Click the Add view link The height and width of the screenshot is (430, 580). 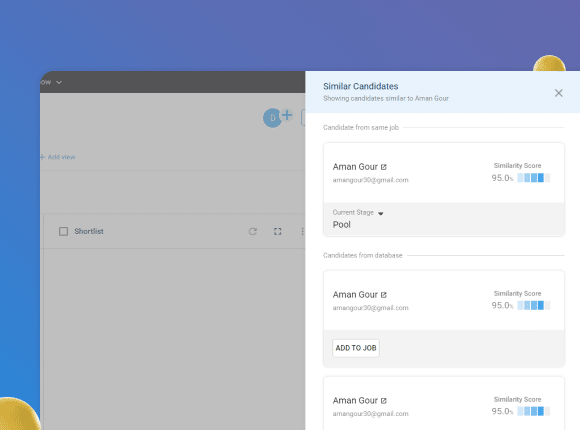click(x=58, y=157)
